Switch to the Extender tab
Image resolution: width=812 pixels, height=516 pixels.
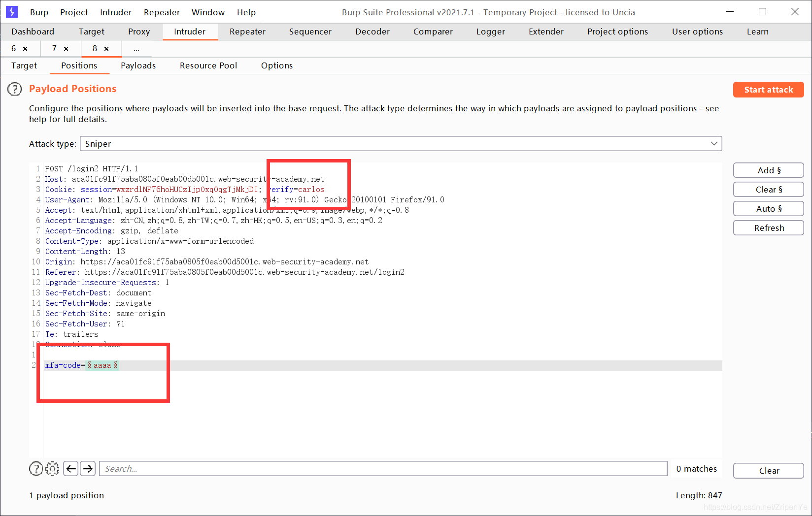coord(546,32)
